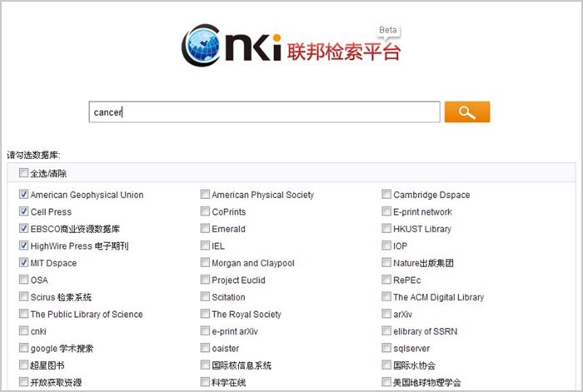This screenshot has width=583, height=392.
Task: Click the 请勾选数据库 label
Action: (x=33, y=155)
